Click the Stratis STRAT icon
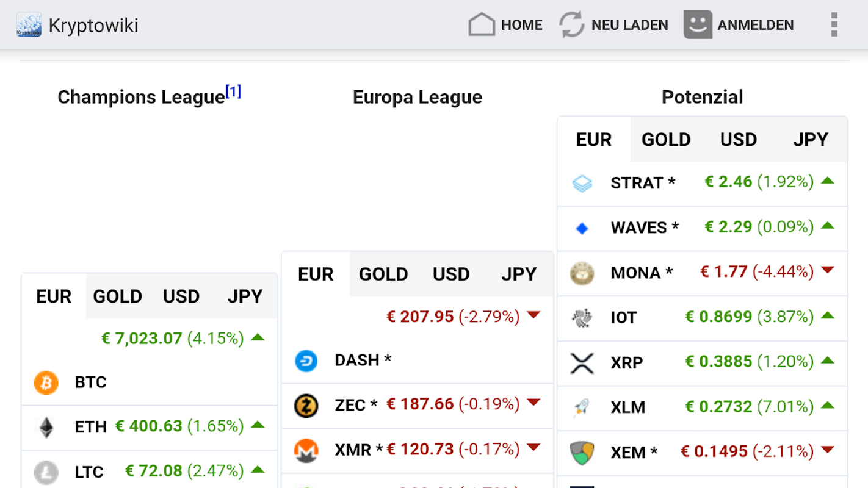 pyautogui.click(x=582, y=183)
